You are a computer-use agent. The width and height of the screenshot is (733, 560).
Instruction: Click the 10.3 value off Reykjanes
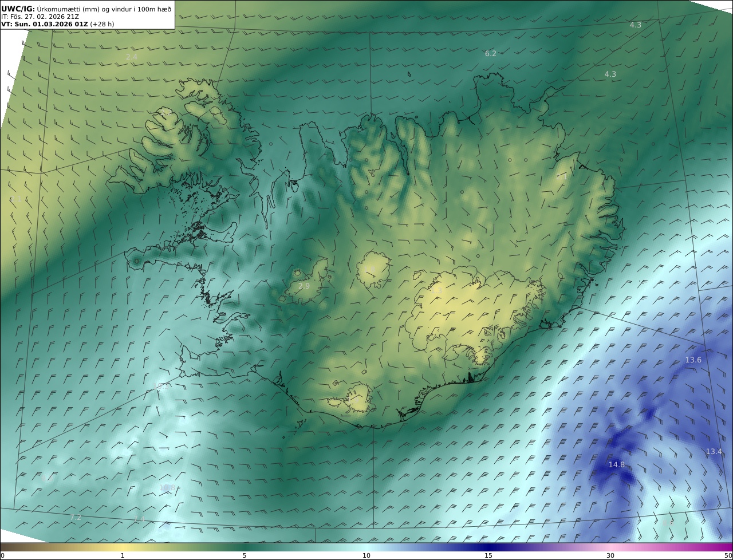click(x=161, y=386)
